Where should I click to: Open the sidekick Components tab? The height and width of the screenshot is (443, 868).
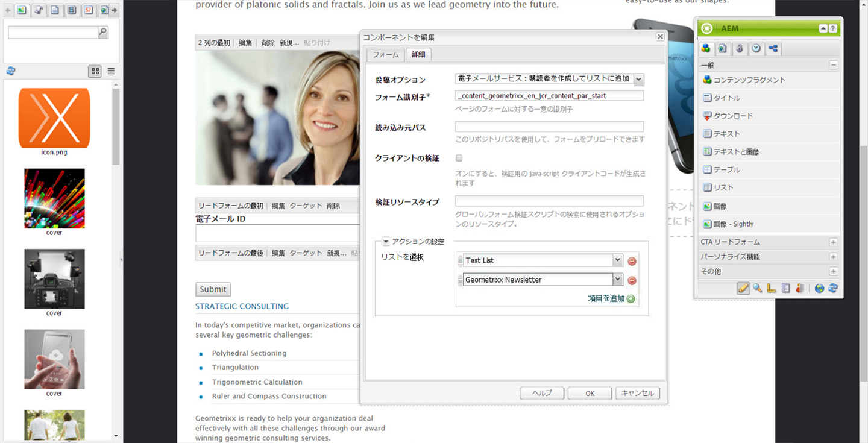pos(706,49)
